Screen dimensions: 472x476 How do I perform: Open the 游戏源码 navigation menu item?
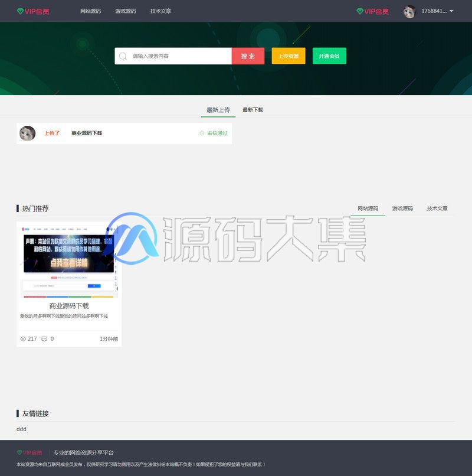click(x=126, y=11)
